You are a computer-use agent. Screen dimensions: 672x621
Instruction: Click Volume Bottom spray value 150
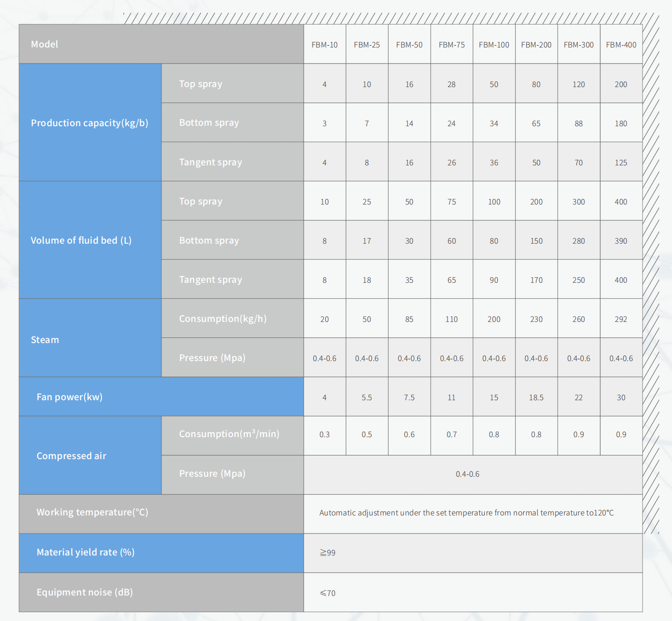536,241
